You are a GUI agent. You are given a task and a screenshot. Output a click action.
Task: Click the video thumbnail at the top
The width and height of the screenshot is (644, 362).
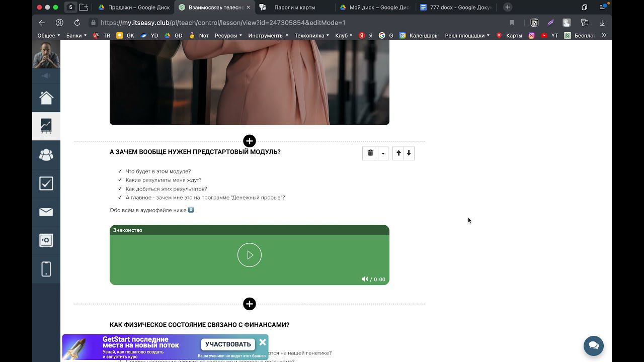coord(250,82)
